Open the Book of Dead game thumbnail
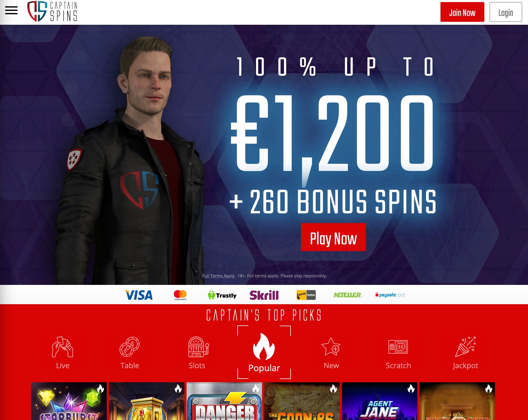This screenshot has width=528, height=420. click(x=457, y=401)
